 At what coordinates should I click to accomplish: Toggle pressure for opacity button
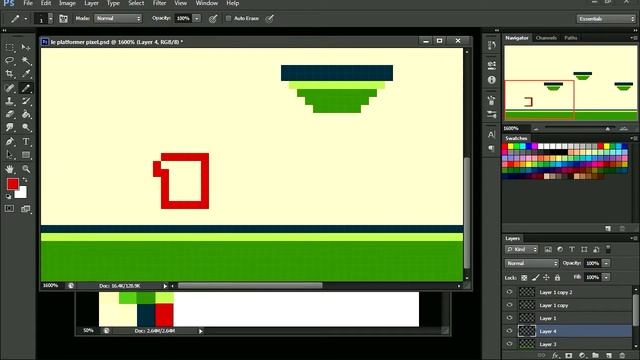(x=213, y=18)
